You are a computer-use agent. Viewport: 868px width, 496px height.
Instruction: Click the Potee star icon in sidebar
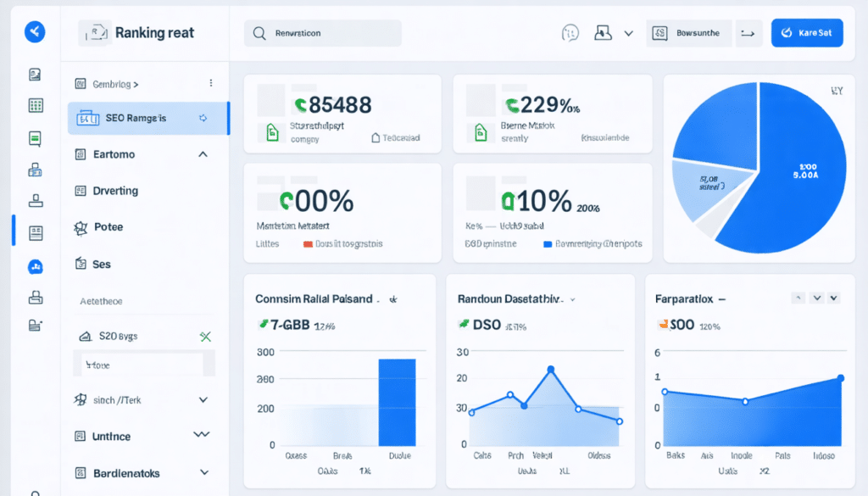pyautogui.click(x=81, y=227)
